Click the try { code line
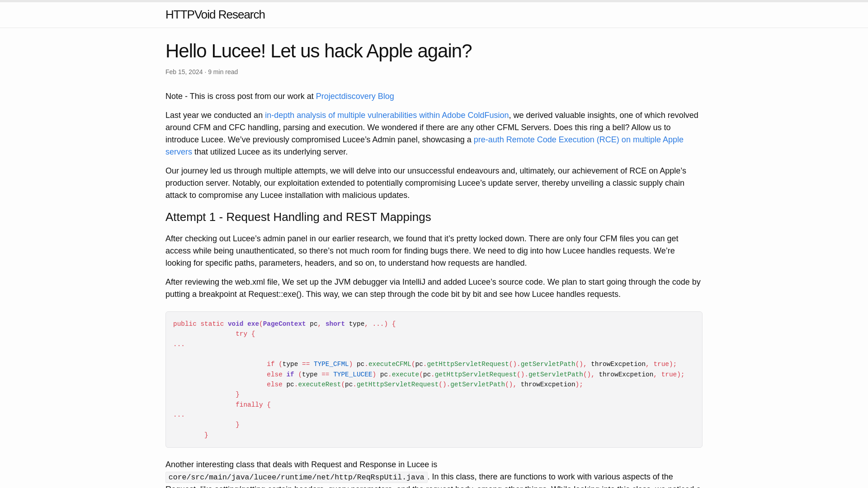This screenshot has height=488, width=868. [x=245, y=334]
